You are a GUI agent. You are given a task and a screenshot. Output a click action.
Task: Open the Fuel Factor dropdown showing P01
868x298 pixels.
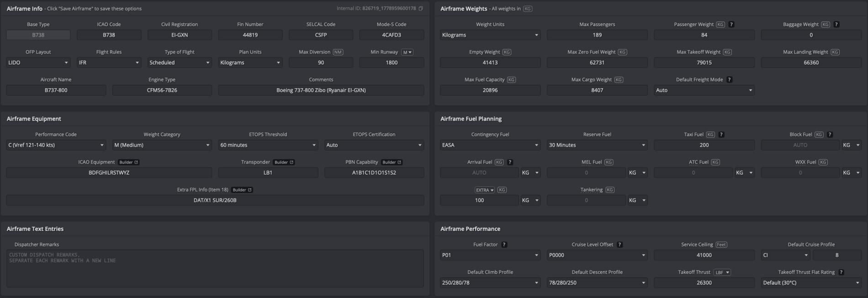[490, 255]
